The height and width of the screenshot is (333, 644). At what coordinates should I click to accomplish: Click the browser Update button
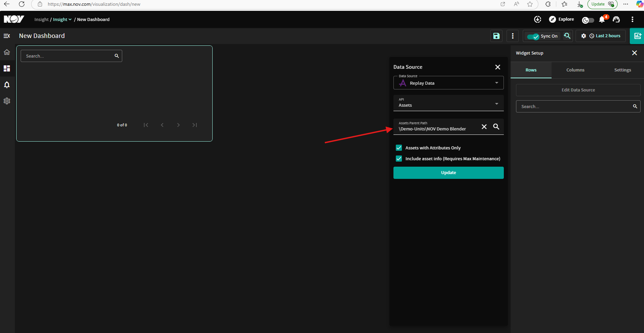(x=602, y=4)
